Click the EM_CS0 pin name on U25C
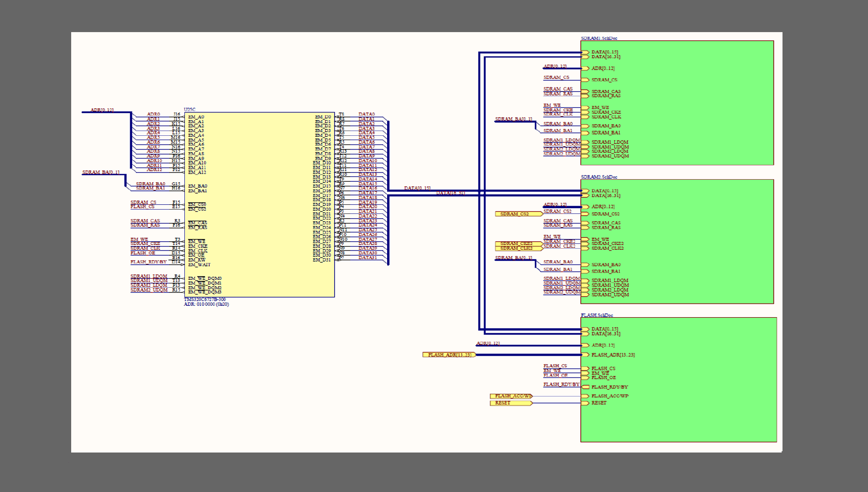The image size is (868, 492). click(197, 205)
